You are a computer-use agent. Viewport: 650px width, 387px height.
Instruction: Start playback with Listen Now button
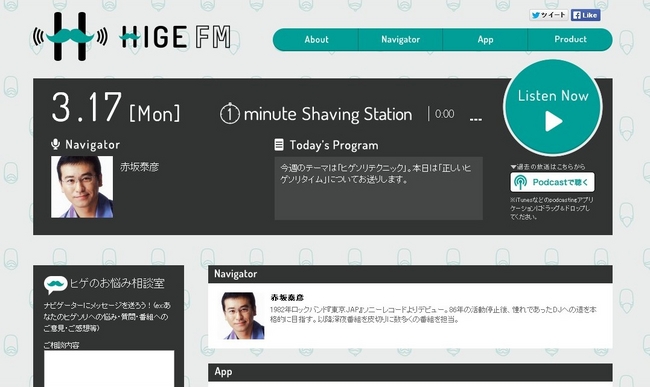coord(553,108)
